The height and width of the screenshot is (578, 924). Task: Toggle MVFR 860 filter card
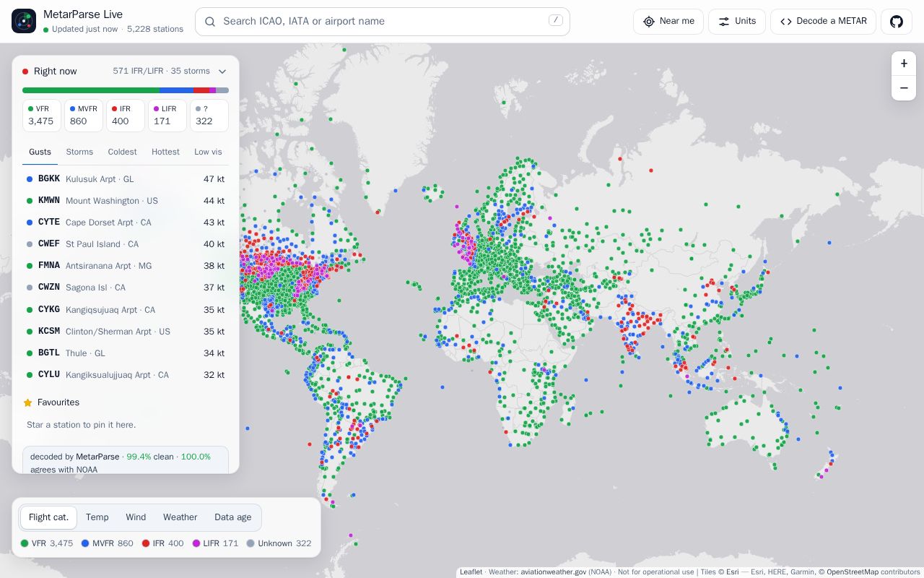84,116
